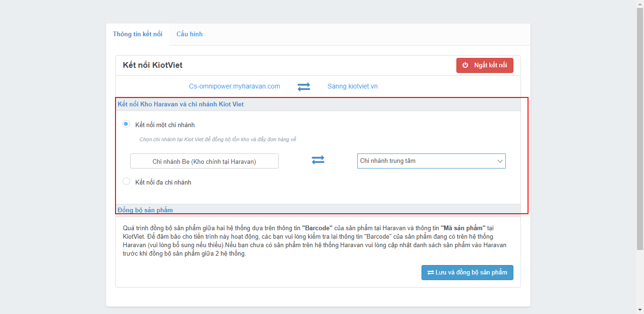The height and width of the screenshot is (314, 644).
Task: Click the exchange arrows icon between store domains
Action: coord(304,87)
